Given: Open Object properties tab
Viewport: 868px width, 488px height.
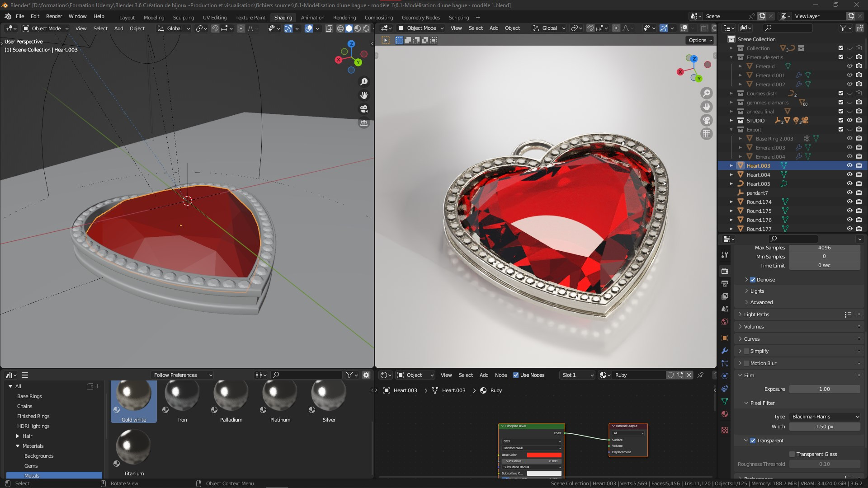Looking at the screenshot, I should point(725,338).
